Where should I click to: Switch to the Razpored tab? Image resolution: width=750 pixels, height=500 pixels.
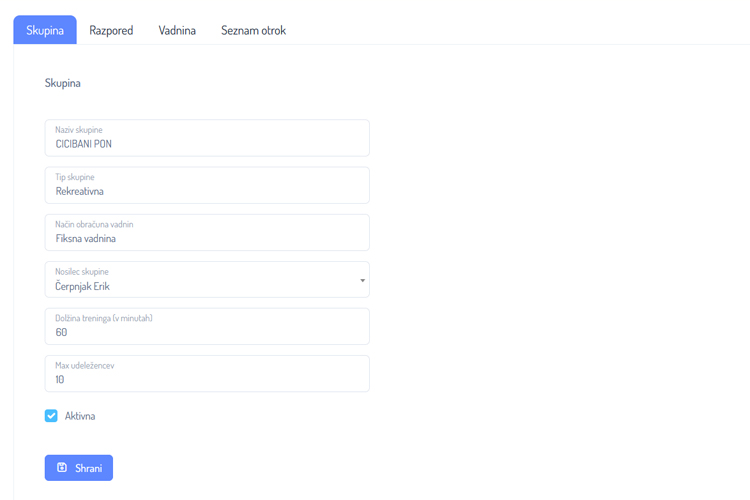tap(111, 30)
